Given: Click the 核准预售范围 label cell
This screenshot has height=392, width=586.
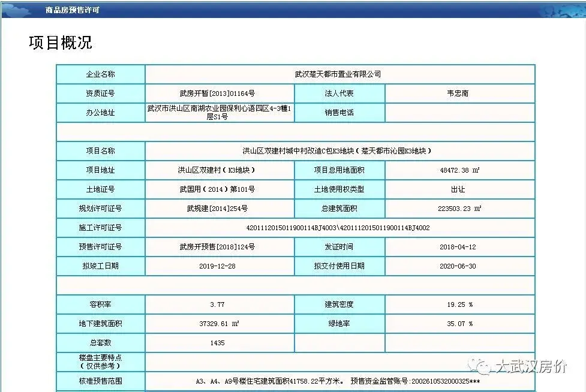Looking at the screenshot, I should 101,381.
